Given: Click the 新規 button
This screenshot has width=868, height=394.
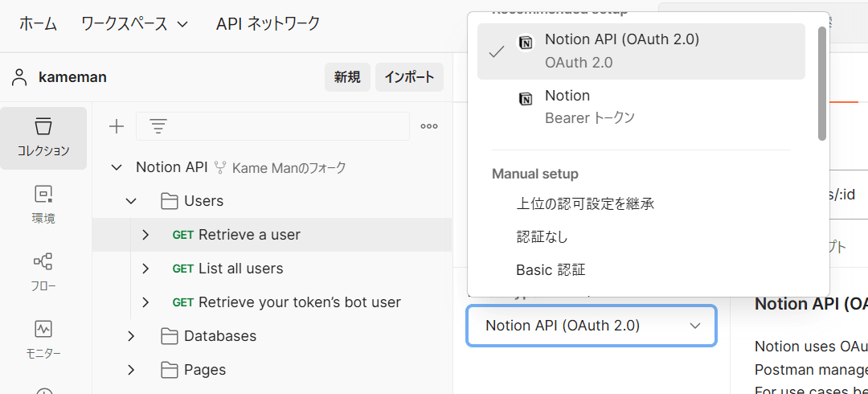Looking at the screenshot, I should point(347,77).
